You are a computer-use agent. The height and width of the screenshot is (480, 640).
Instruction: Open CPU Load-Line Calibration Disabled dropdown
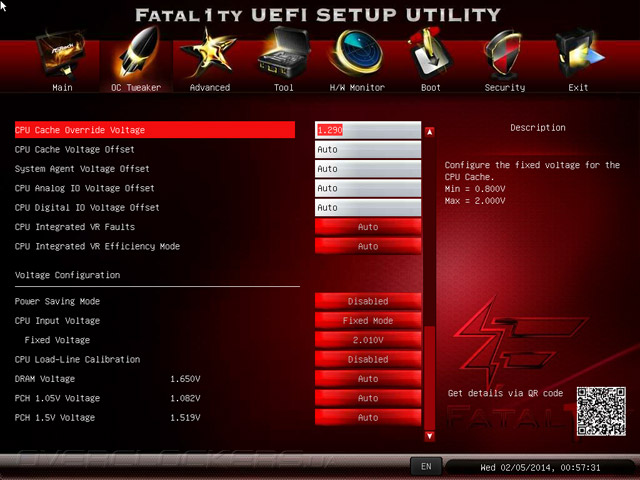[x=368, y=359]
